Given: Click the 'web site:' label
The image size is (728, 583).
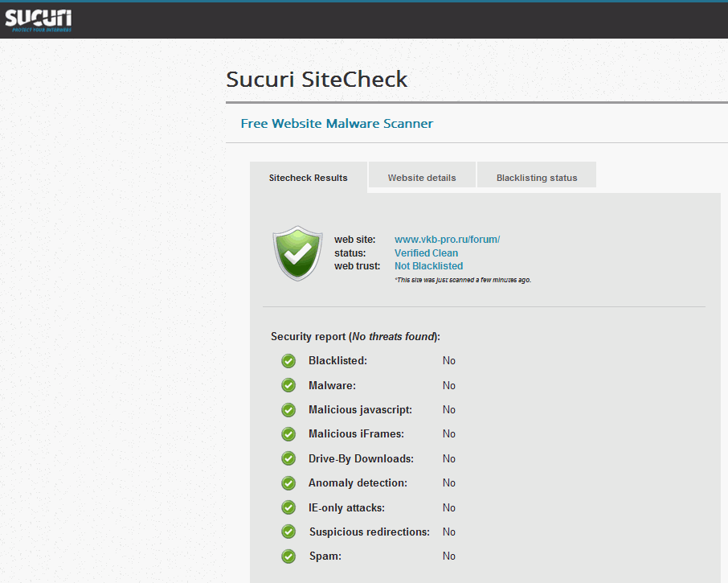Looking at the screenshot, I should click(x=354, y=240).
